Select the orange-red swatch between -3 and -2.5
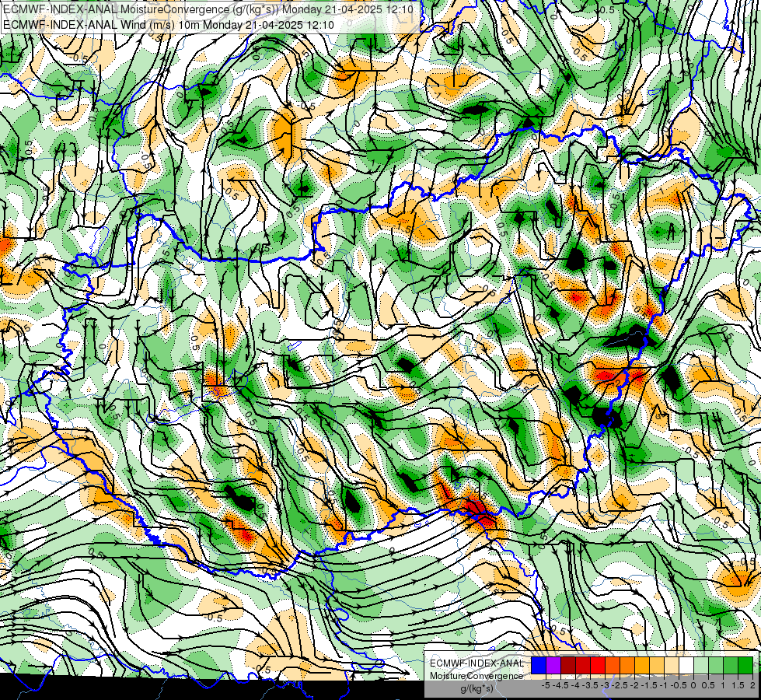This screenshot has height=700, width=761. click(x=613, y=666)
